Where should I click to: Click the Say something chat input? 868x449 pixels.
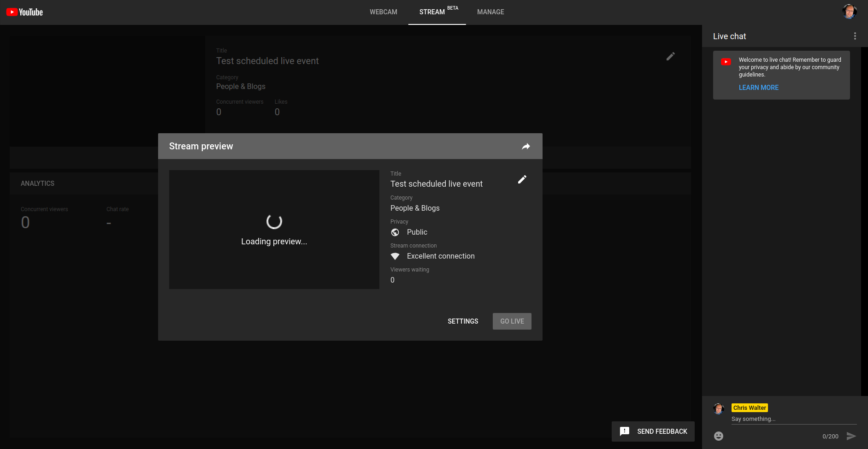[x=793, y=419]
